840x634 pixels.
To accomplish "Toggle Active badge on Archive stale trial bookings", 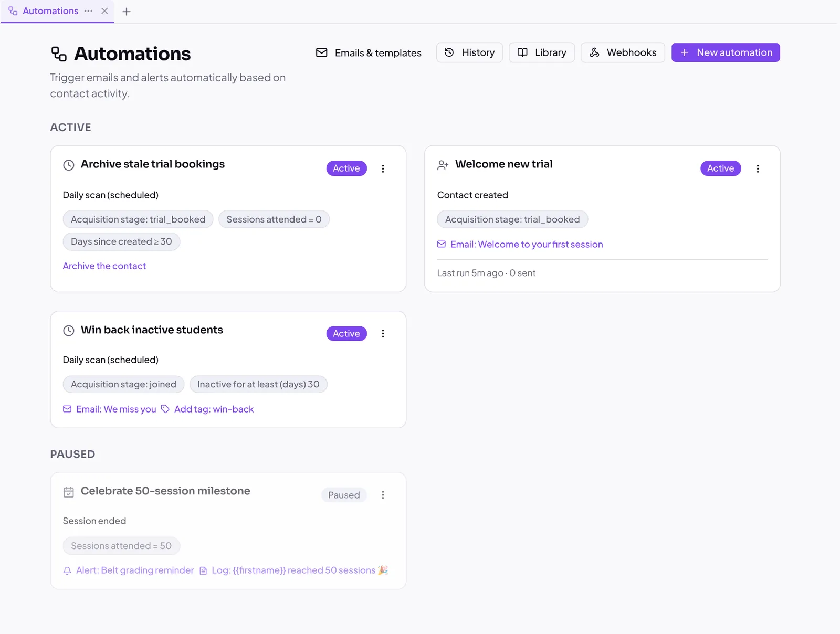I will 346,168.
